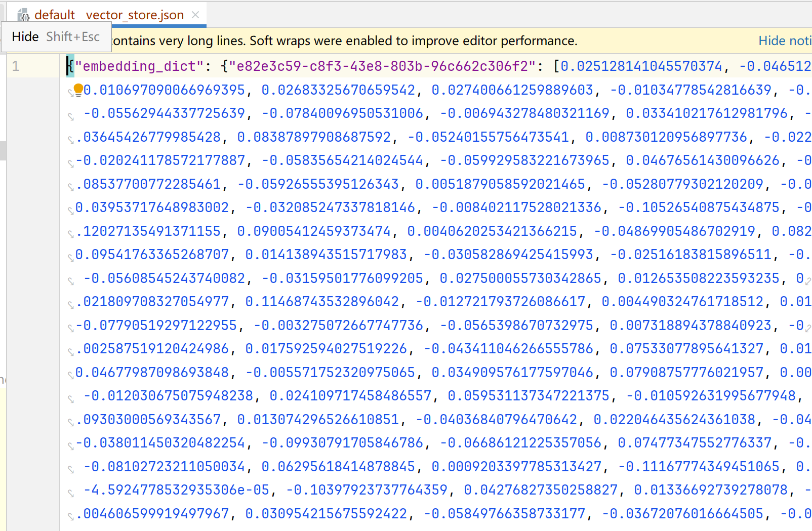Click the value -0.10526540875434875

click(699, 208)
